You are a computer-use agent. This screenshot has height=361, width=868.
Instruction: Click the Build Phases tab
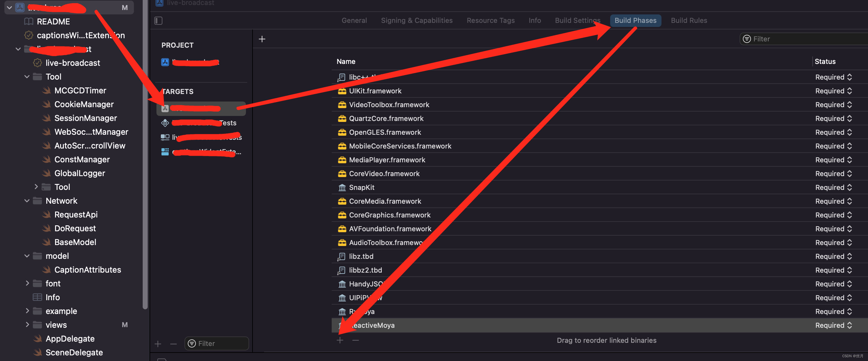tap(636, 20)
